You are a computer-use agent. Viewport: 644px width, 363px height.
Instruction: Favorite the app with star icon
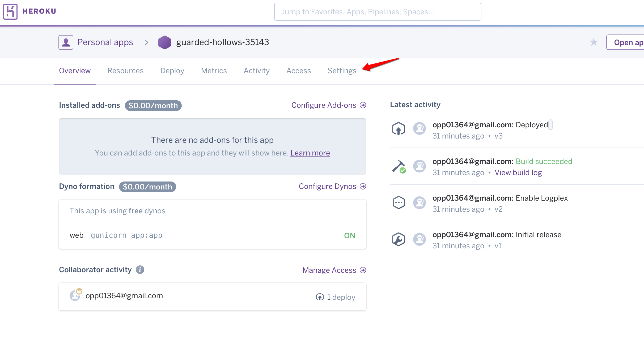pyautogui.click(x=594, y=42)
